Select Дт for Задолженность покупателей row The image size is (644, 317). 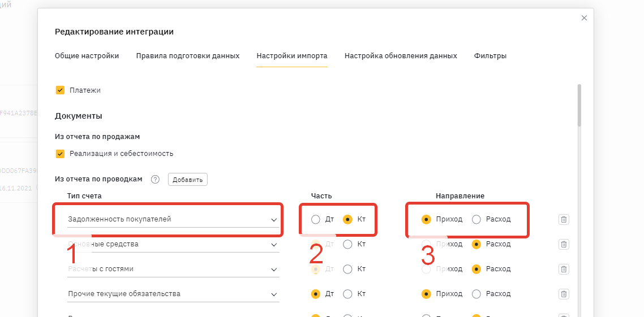(316, 219)
